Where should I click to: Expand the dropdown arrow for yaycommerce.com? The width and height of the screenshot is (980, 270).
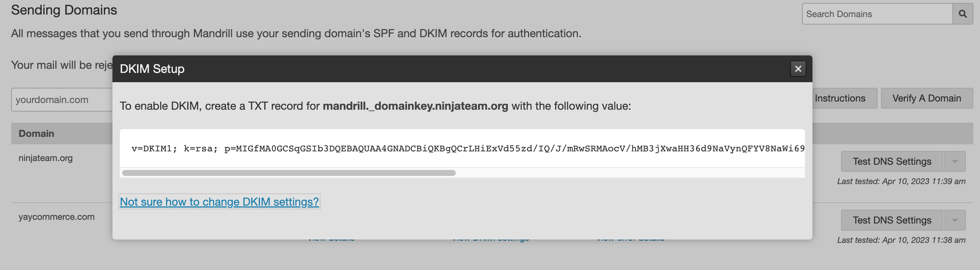[x=955, y=220]
